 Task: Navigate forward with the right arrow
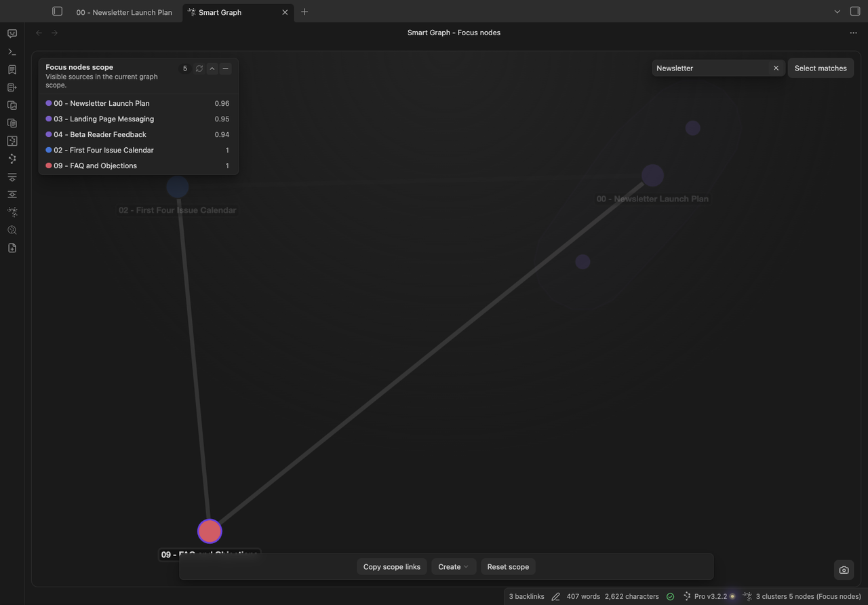tap(55, 33)
